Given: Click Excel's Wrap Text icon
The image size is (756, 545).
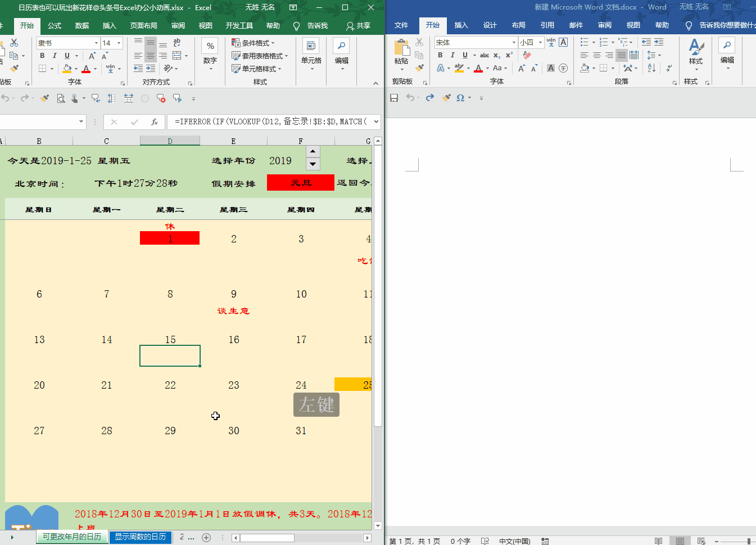Looking at the screenshot, I should click(x=177, y=43).
